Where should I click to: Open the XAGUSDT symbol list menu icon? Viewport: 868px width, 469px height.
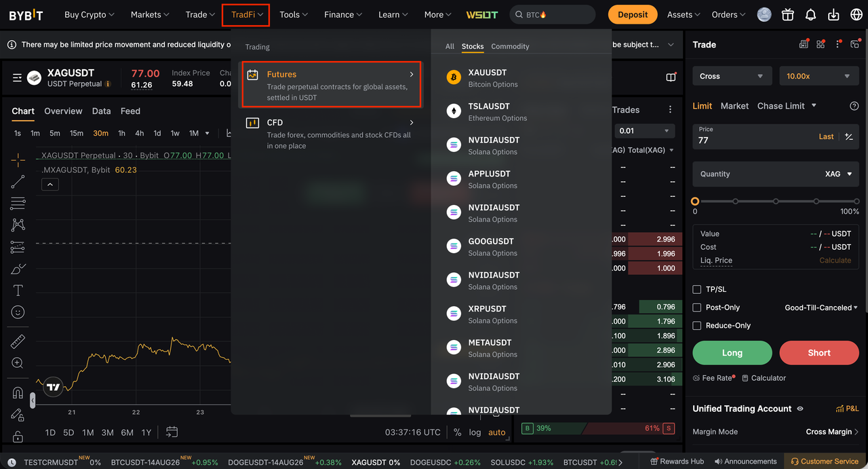tap(17, 78)
